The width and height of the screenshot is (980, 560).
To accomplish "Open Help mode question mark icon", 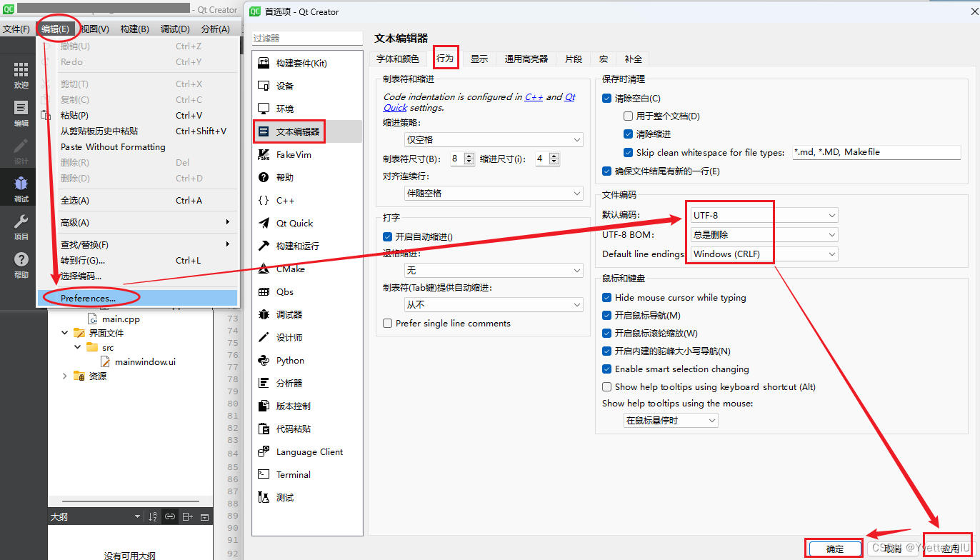I will 21,265.
